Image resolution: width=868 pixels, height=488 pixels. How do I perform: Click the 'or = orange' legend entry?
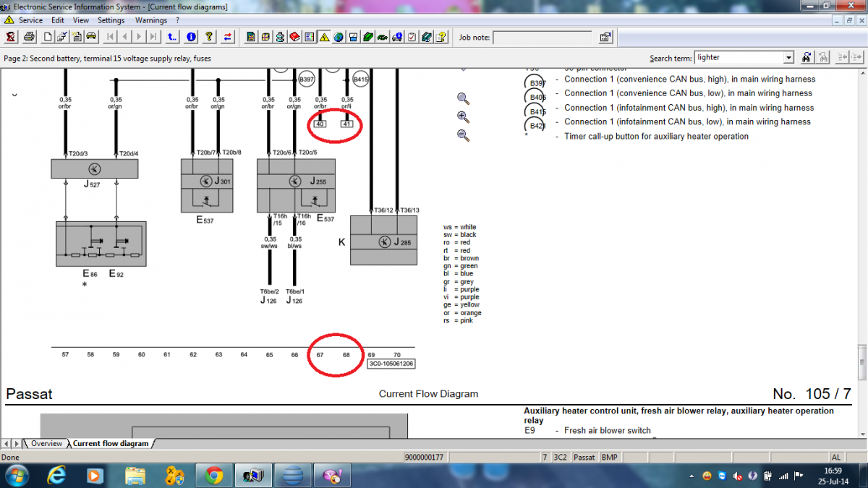click(462, 313)
